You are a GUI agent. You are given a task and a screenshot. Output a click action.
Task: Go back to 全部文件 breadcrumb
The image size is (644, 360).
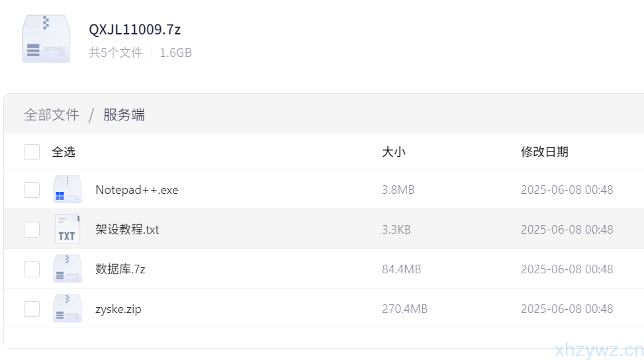[x=52, y=115]
